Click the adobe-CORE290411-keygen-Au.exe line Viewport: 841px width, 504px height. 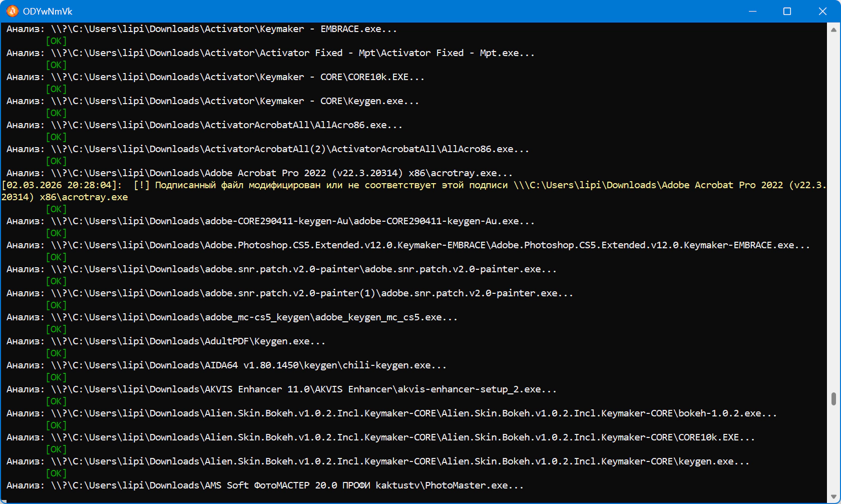270,221
